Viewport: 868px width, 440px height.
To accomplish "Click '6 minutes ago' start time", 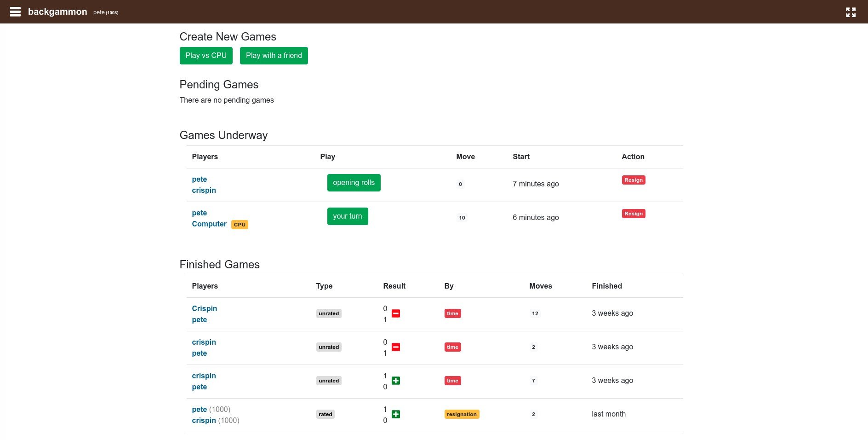I will [536, 218].
